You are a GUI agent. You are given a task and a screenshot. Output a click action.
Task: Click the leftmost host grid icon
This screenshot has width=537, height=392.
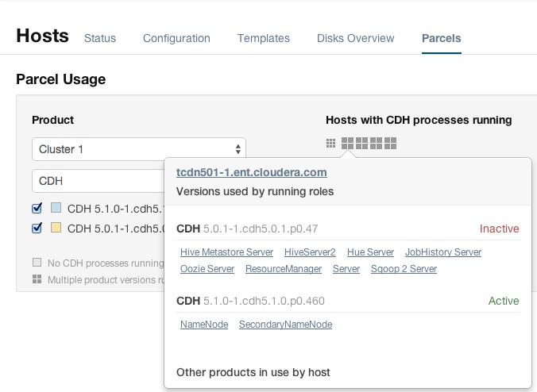[x=330, y=144]
